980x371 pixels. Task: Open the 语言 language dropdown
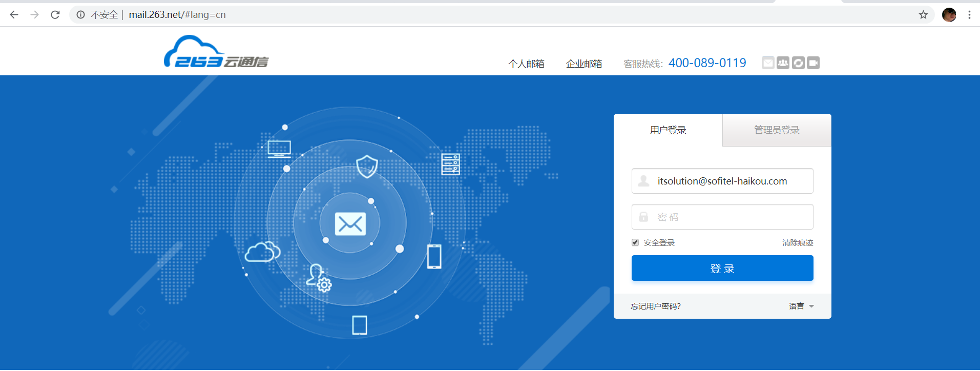(x=801, y=306)
